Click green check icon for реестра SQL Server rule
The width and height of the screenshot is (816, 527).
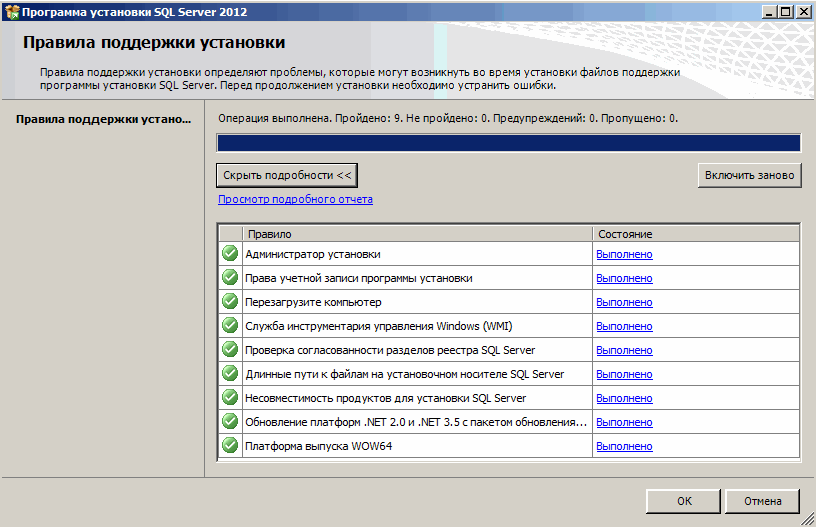pos(230,349)
